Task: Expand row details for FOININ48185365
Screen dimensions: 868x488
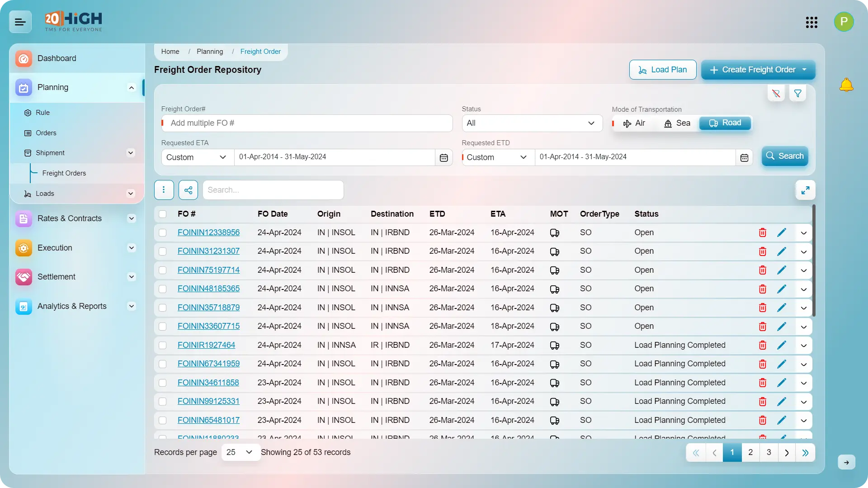Action: [803, 289]
